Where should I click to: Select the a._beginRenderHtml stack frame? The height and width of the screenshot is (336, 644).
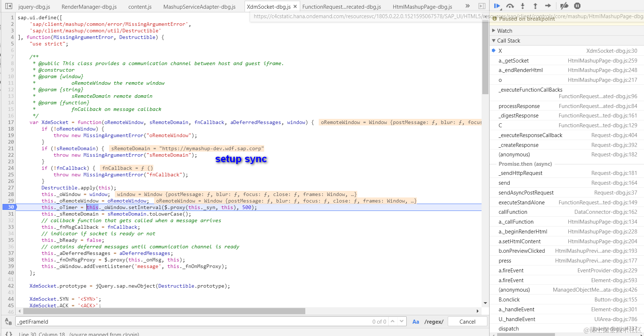[x=567, y=232]
